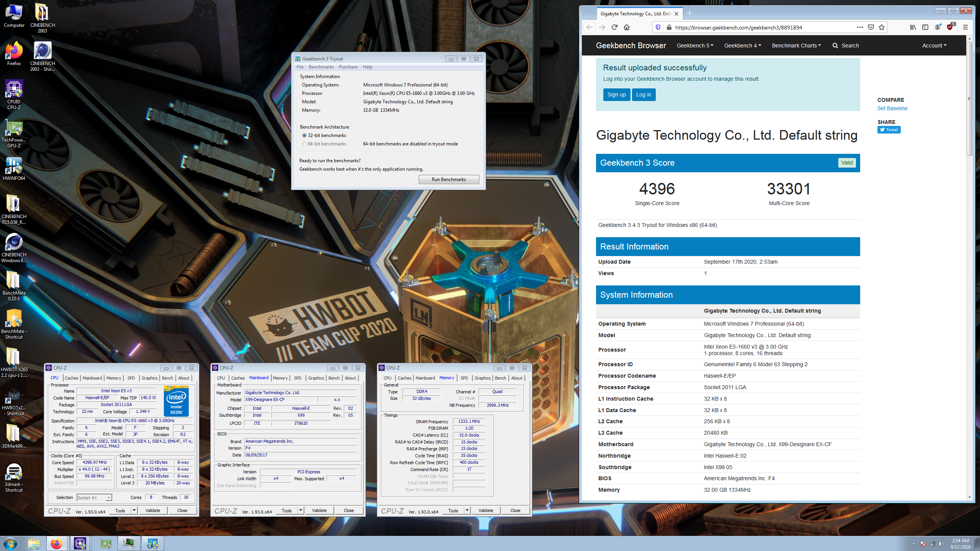Click Validate in Memory CPU-Z window
The width and height of the screenshot is (980, 551).
pyautogui.click(x=486, y=510)
